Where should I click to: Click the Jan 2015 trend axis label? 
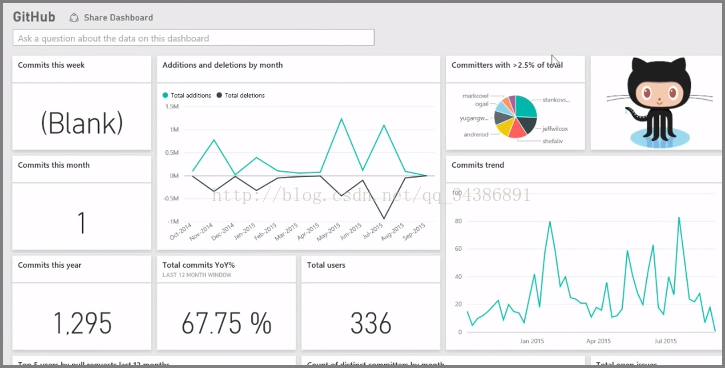click(x=532, y=341)
